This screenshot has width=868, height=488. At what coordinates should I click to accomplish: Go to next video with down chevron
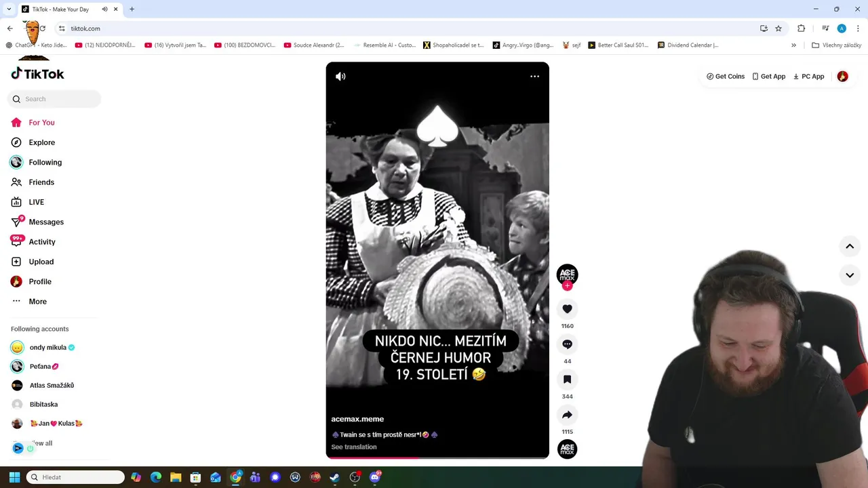pyautogui.click(x=850, y=275)
